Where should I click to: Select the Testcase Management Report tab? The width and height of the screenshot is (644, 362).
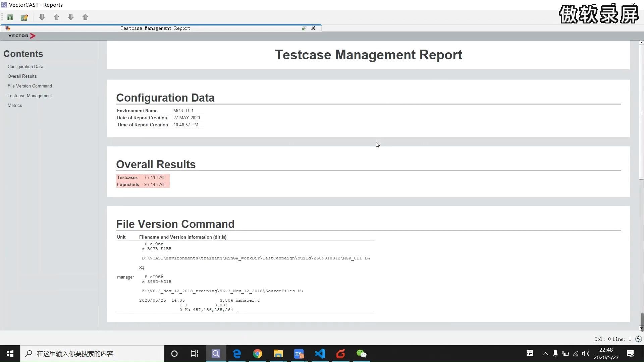155,28
